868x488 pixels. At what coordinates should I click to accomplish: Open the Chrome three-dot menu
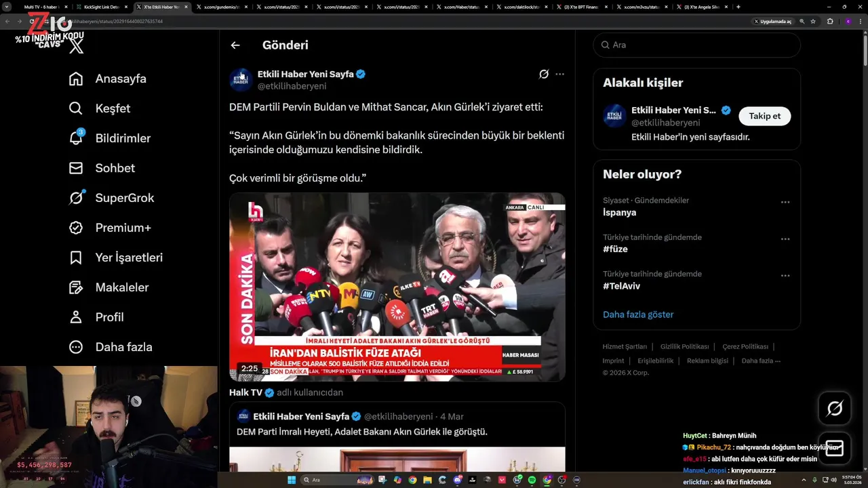click(861, 21)
